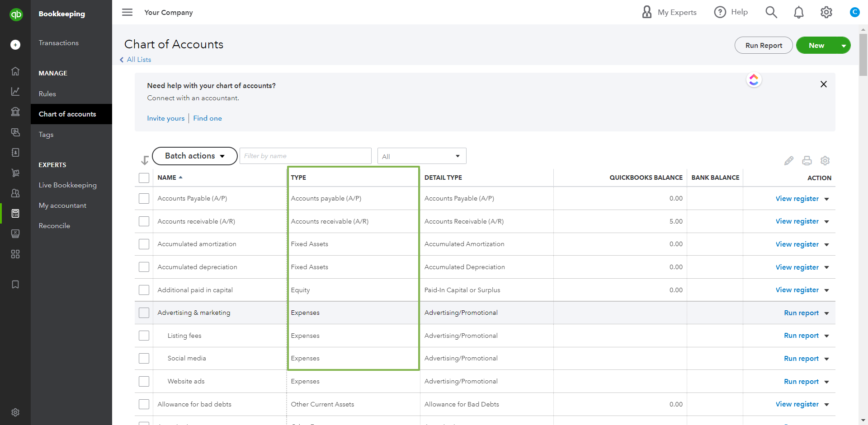Click the Run Report button
This screenshot has width=868, height=425.
(x=763, y=46)
